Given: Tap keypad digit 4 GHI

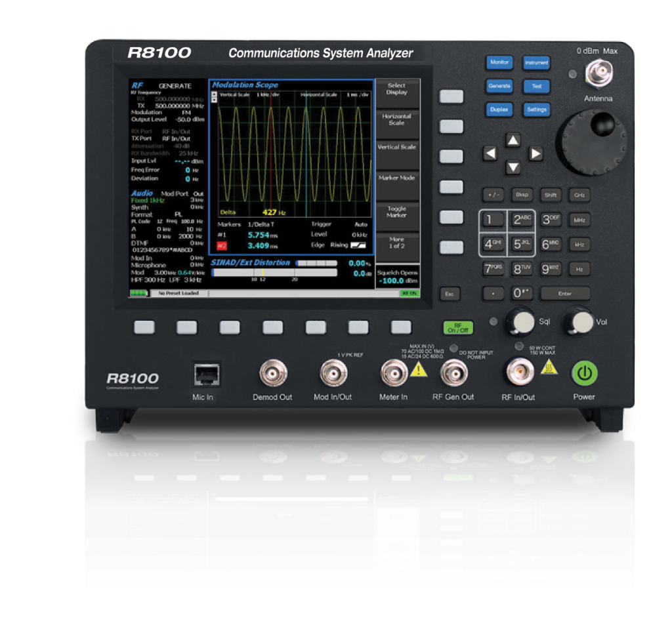Looking at the screenshot, I should (x=493, y=245).
